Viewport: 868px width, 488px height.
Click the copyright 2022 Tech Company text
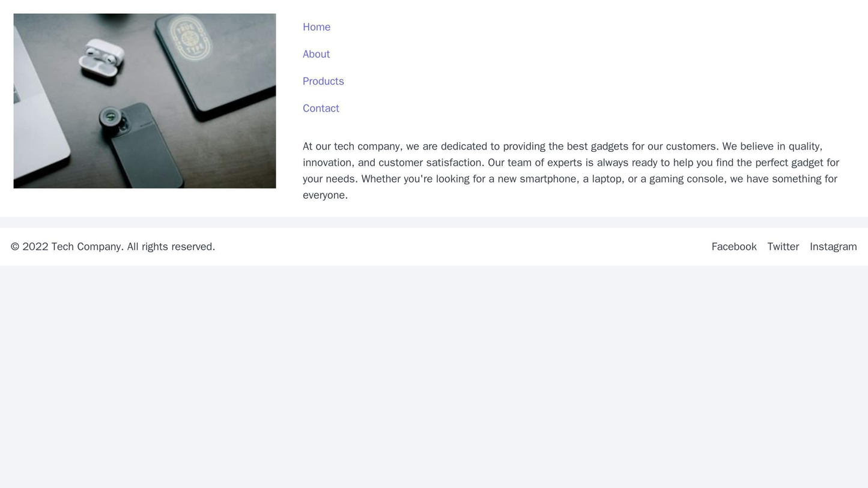[x=113, y=247]
